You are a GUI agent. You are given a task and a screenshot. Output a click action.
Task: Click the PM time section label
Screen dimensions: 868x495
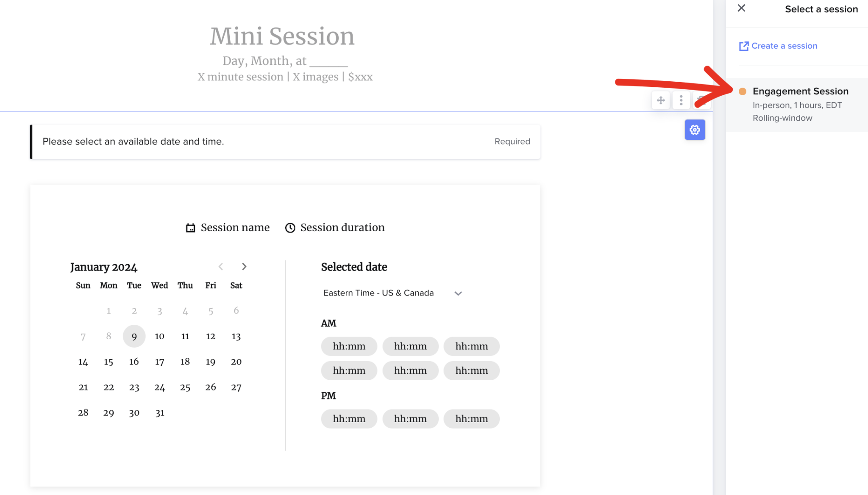pyautogui.click(x=328, y=396)
